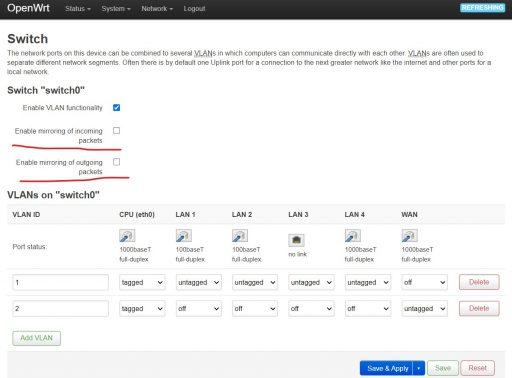This screenshot has width=512, height=378.
Task: Disable the Enable VLAN functionality checkbox
Action: coord(116,108)
